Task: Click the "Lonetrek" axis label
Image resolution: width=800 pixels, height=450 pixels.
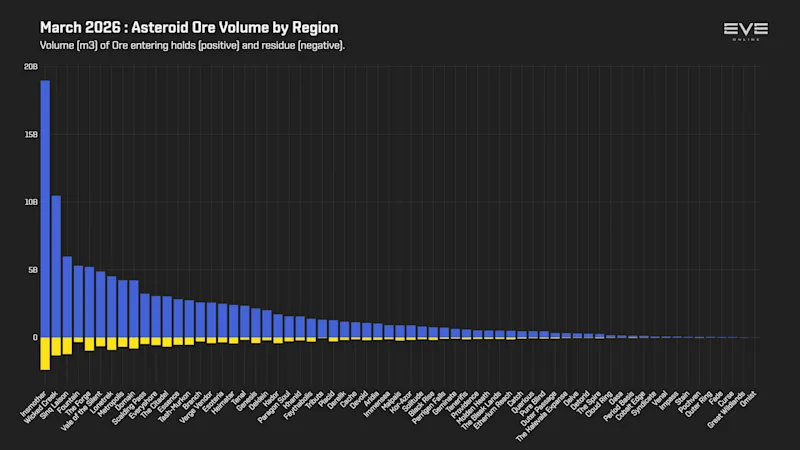Action: click(102, 403)
